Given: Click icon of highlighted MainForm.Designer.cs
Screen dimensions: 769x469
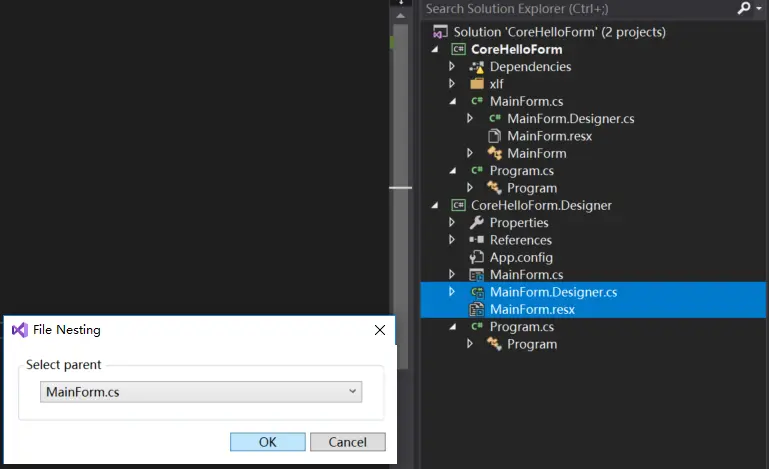Looking at the screenshot, I should 477,292.
